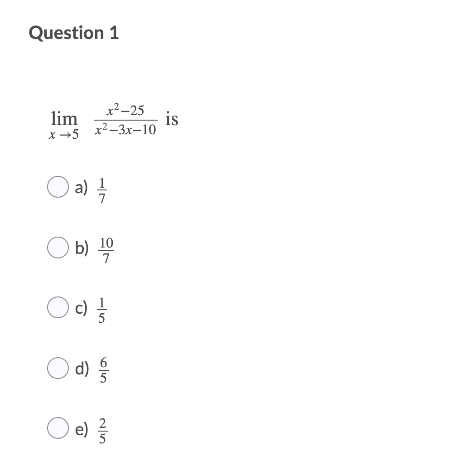Click the fraction 1/7 next to option a
Image resolution: width=463 pixels, height=476 pixels.
(101, 188)
